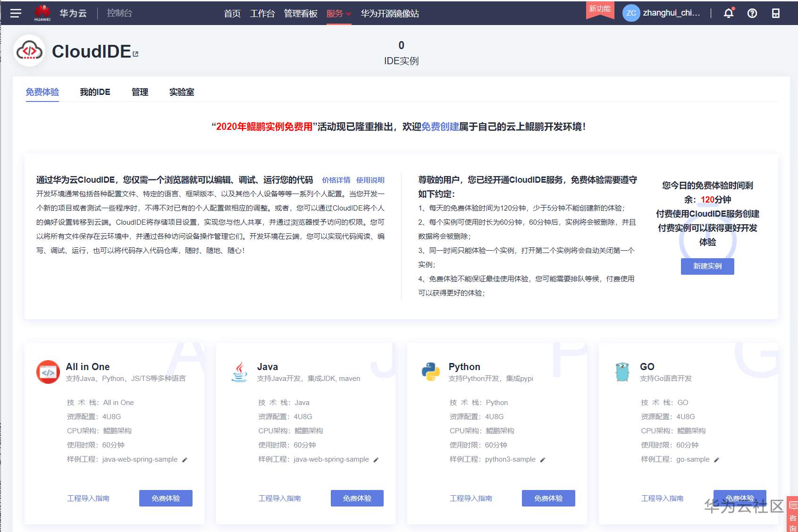Edit Java sample project pencil icon
The image size is (798, 532).
pos(376,460)
